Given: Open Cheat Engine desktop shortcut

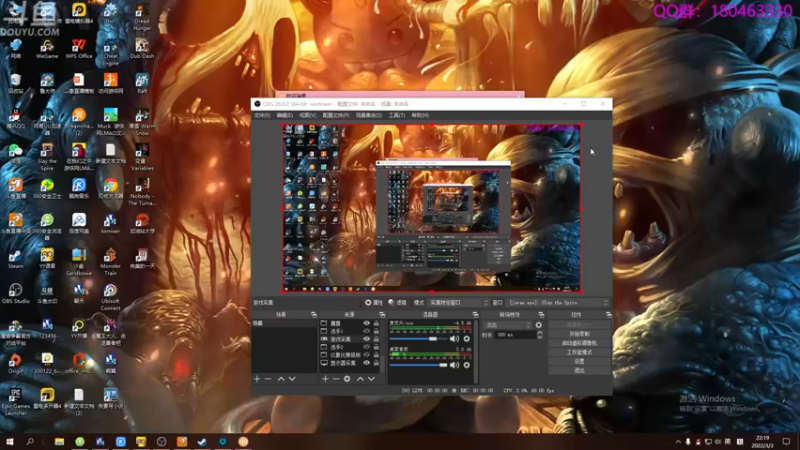Looking at the screenshot, I should click(110, 52).
